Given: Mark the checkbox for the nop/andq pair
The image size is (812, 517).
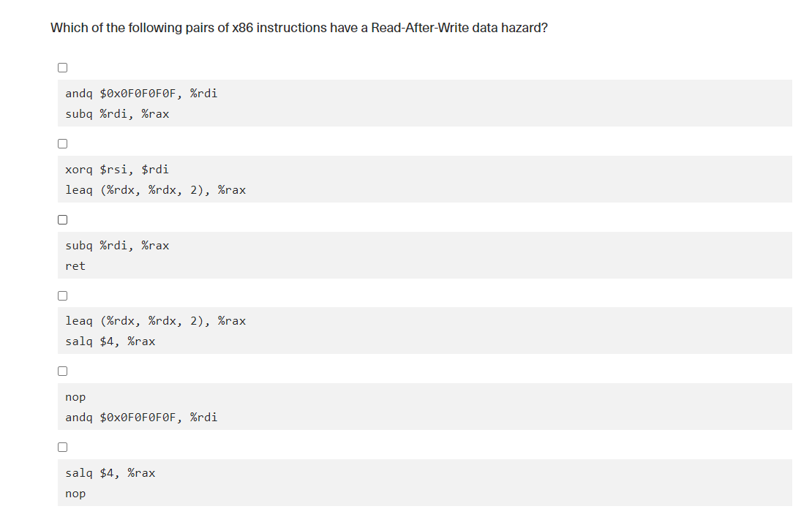Looking at the screenshot, I should click(62, 371).
